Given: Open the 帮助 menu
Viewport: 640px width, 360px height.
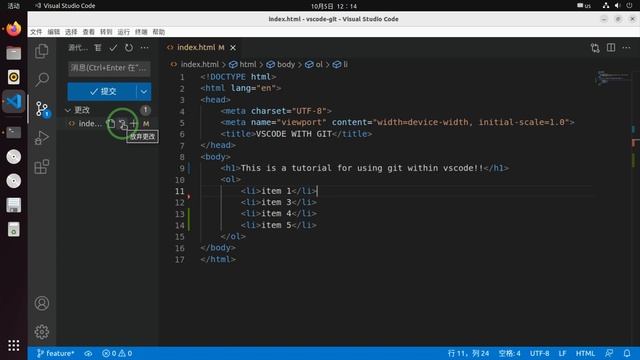Looking at the screenshot, I should click(x=159, y=32).
